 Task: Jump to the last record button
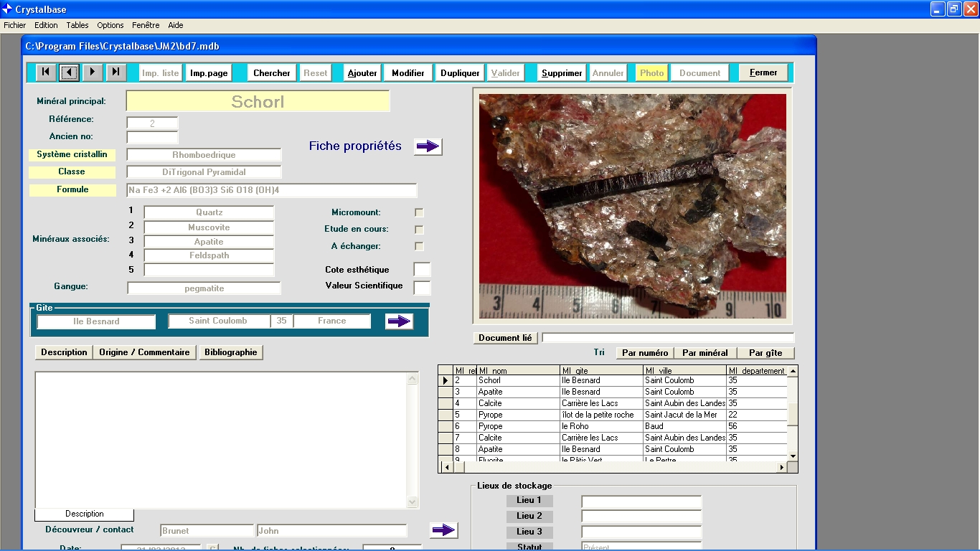point(116,72)
